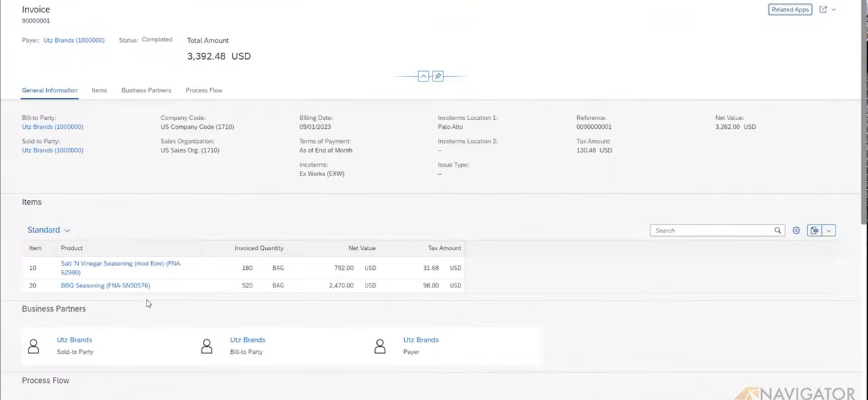Click net value 792.00 in item 10
The width and height of the screenshot is (868, 400).
tap(344, 268)
